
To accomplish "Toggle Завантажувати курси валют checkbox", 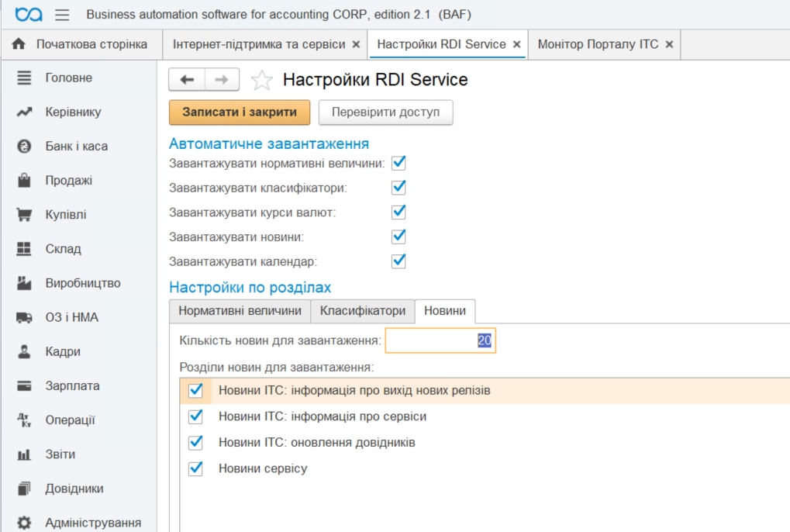I will coord(398,212).
